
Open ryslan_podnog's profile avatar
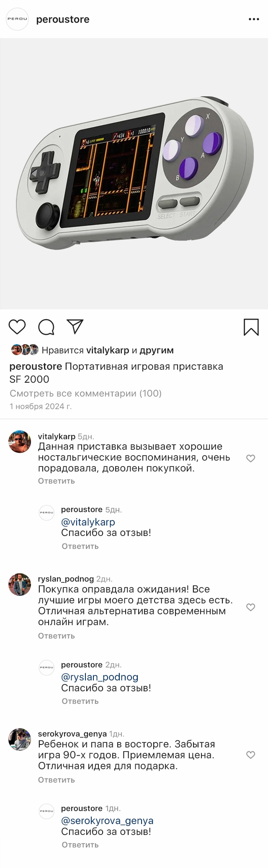20,585
